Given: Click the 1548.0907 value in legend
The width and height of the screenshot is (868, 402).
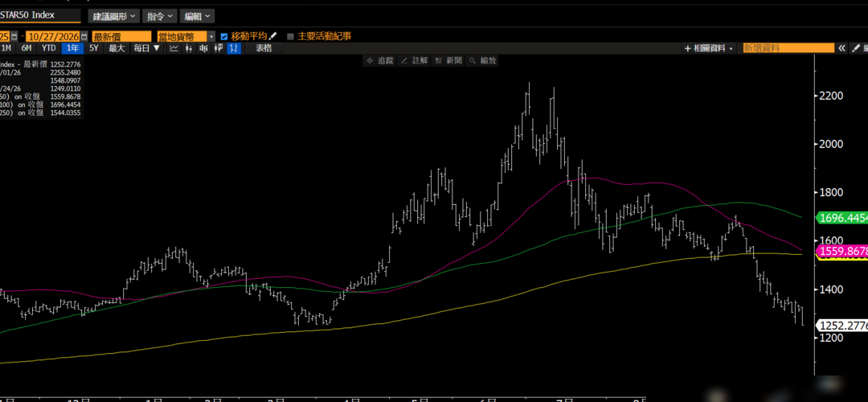Looking at the screenshot, I should (x=65, y=81).
